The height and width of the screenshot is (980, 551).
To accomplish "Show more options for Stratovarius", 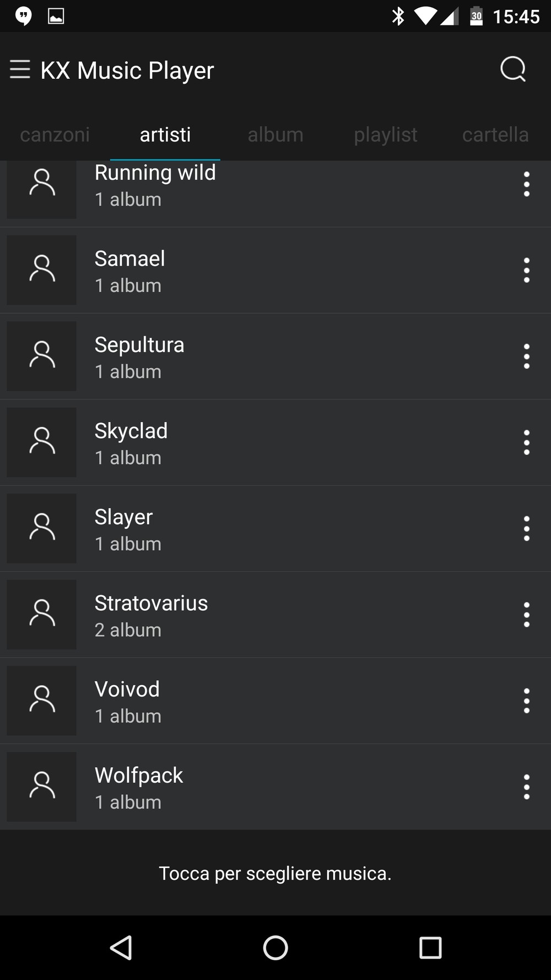I will coord(527,615).
